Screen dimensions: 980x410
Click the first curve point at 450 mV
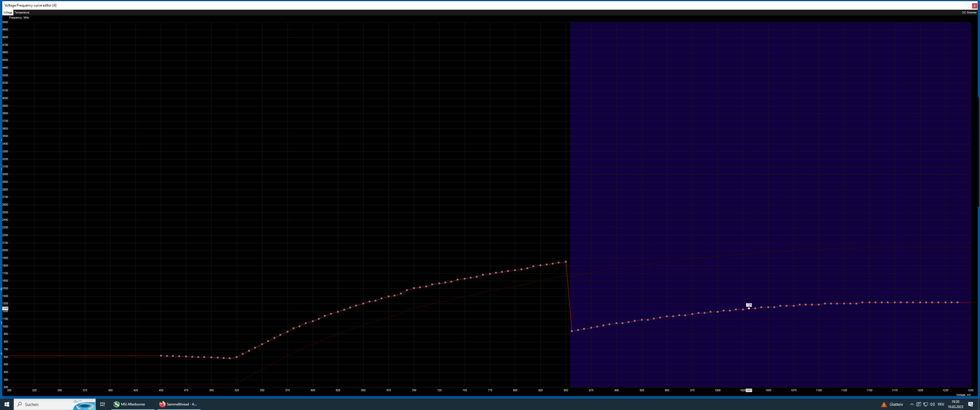pyautogui.click(x=161, y=356)
